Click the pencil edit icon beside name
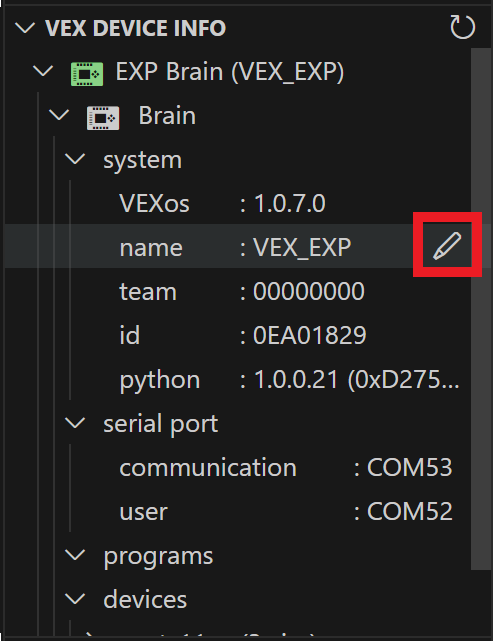The width and height of the screenshot is (493, 641). tap(447, 245)
